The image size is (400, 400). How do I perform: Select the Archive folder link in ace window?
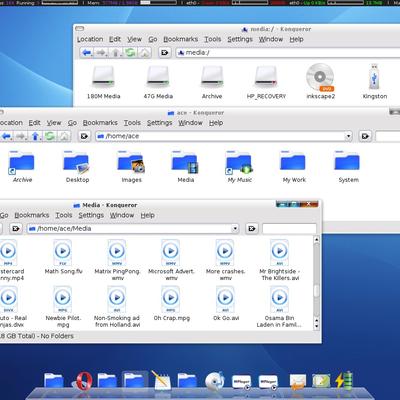click(x=22, y=167)
